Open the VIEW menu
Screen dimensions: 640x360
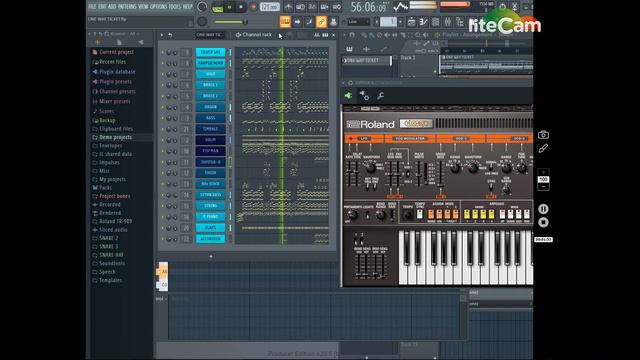click(143, 7)
